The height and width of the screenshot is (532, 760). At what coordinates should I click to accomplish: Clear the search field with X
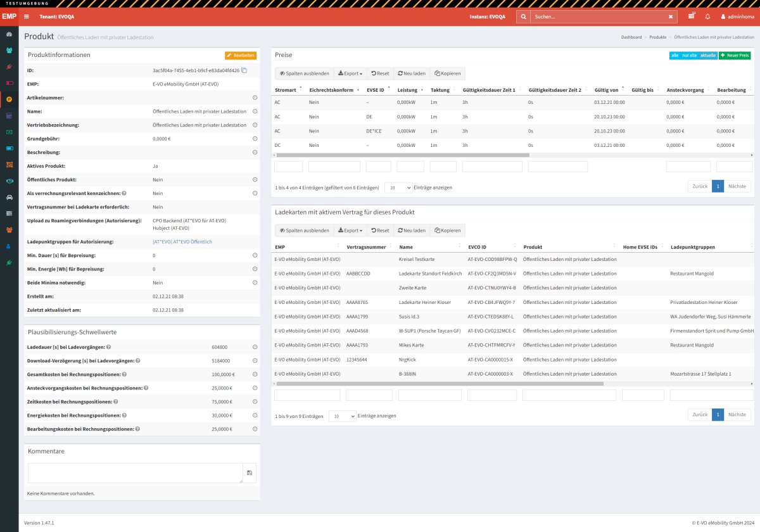coord(671,16)
